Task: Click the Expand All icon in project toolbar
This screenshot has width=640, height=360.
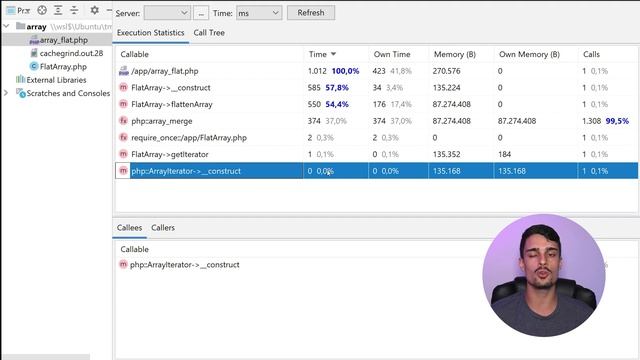Action: click(x=58, y=10)
